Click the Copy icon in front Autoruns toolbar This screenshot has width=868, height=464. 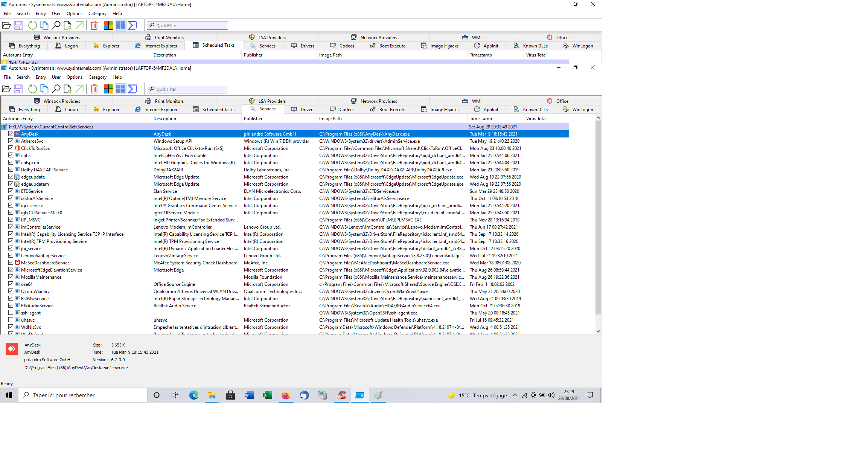point(44,89)
